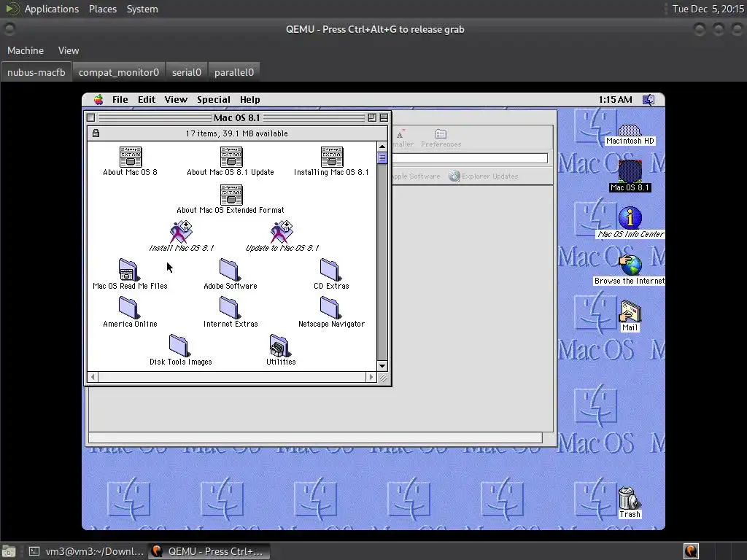Open About Mac OS 8.1 Update document

231,157
